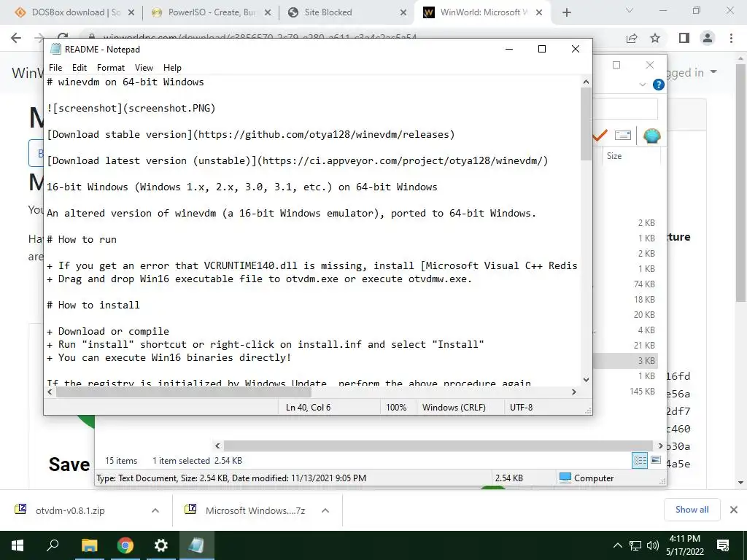Close the Chrome downloads bar

[x=734, y=510]
